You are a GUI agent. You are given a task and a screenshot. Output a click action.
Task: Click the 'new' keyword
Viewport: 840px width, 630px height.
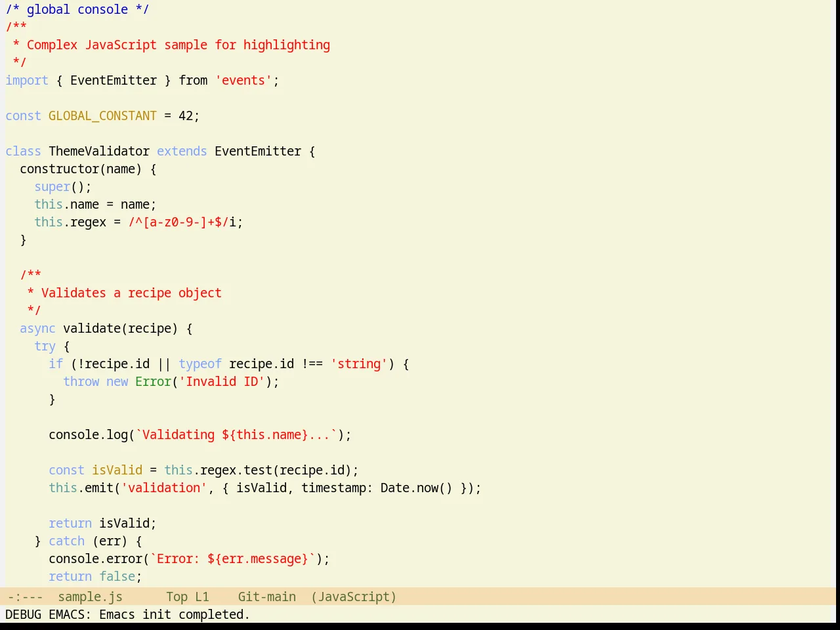point(117,381)
